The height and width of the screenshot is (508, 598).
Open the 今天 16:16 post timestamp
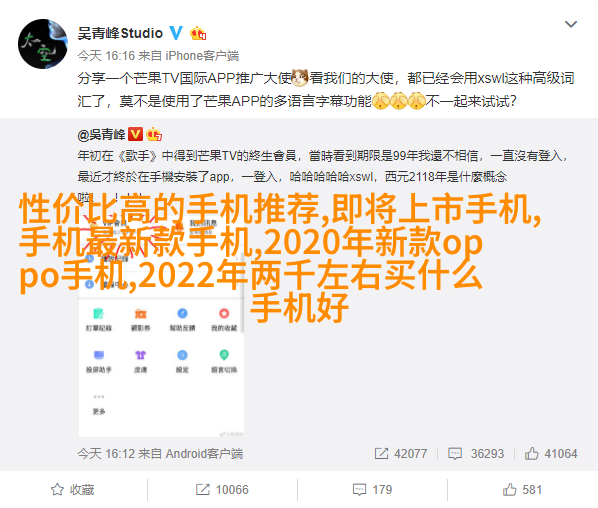point(106,56)
